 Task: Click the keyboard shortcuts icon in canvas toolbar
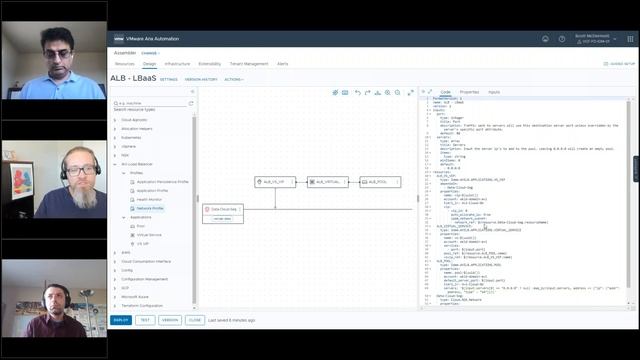(345, 93)
